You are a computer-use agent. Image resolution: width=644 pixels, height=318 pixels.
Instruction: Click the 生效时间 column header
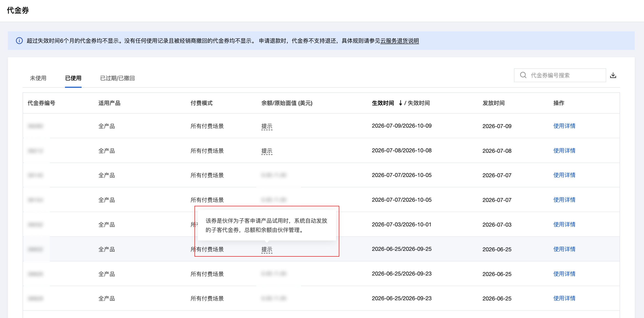tap(383, 103)
